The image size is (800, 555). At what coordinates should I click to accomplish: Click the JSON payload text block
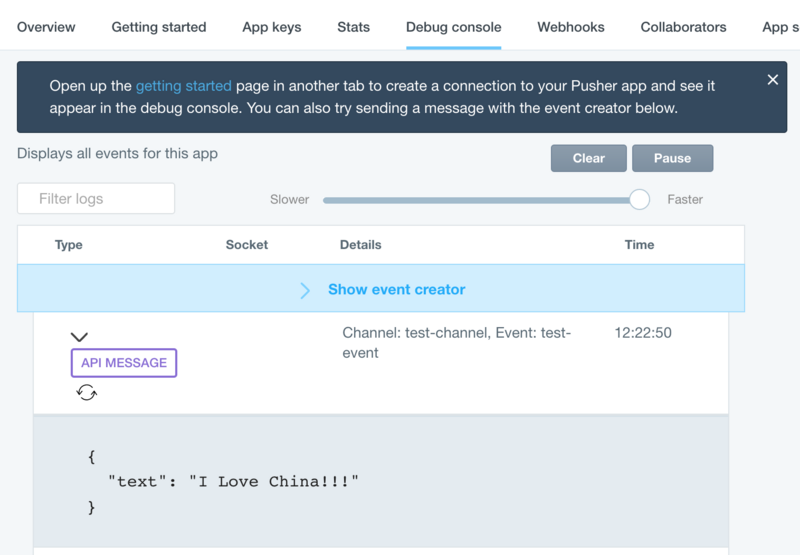coord(223,482)
